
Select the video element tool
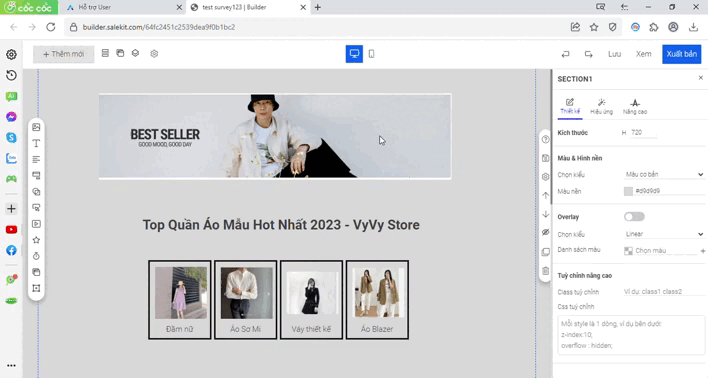coord(36,224)
